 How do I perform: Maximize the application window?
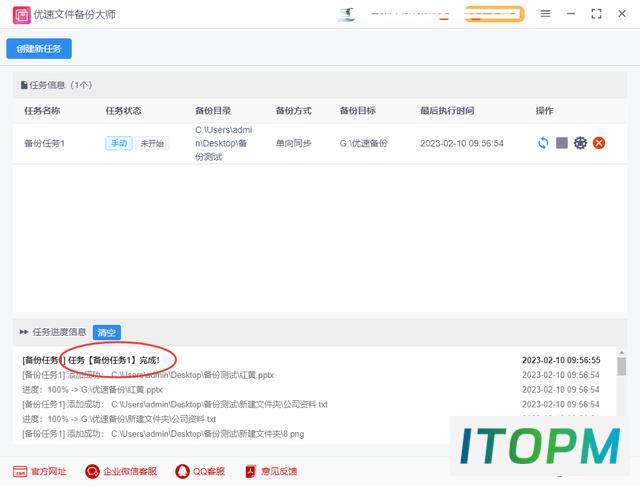[x=596, y=14]
